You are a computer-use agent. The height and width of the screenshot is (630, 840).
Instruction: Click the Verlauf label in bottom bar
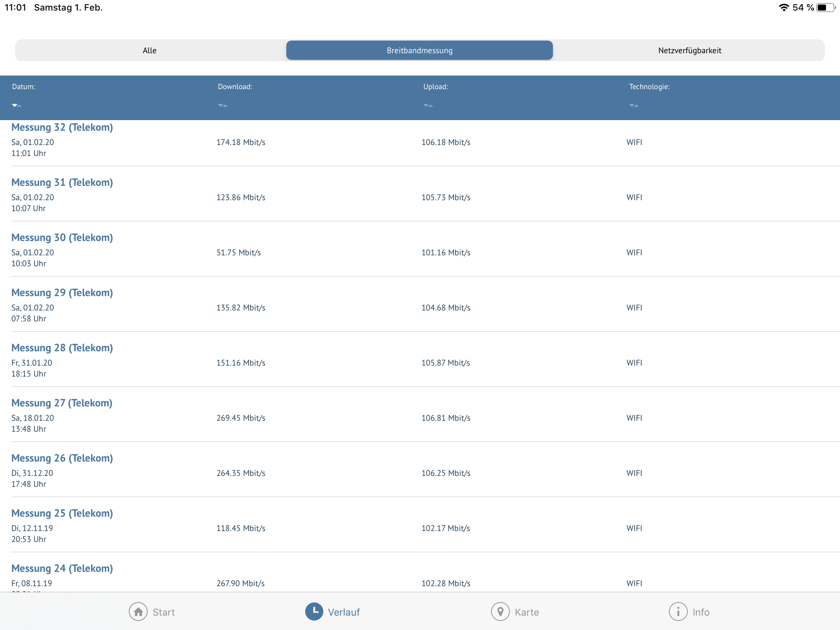click(x=344, y=612)
